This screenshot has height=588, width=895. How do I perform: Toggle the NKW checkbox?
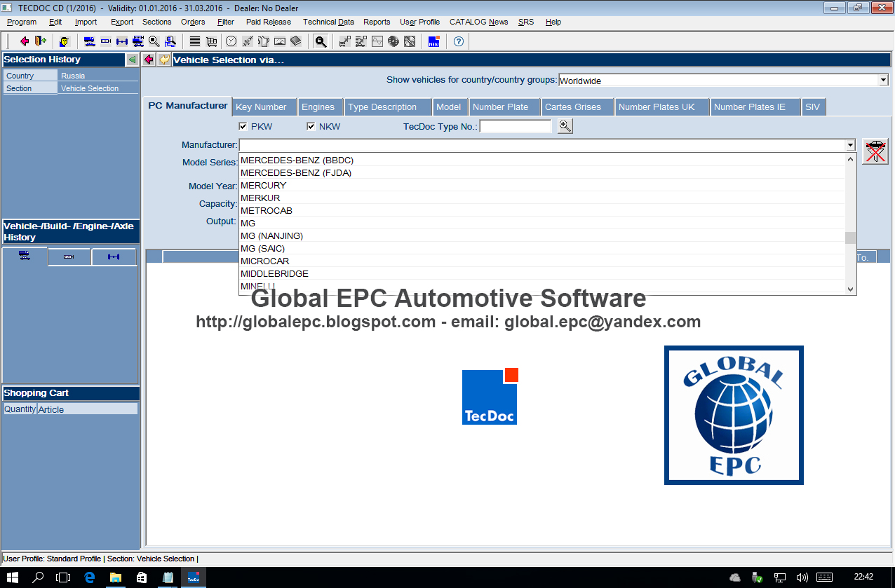[311, 127]
